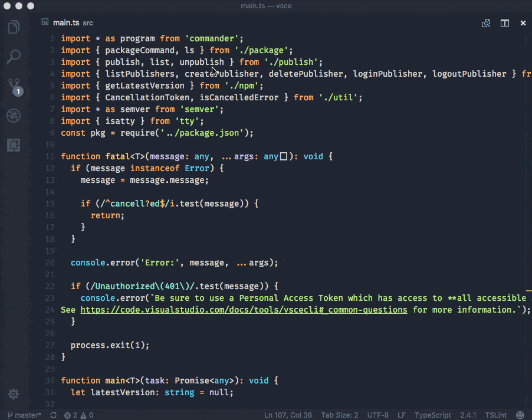
Task: Open the master branch picker
Action: 24,415
